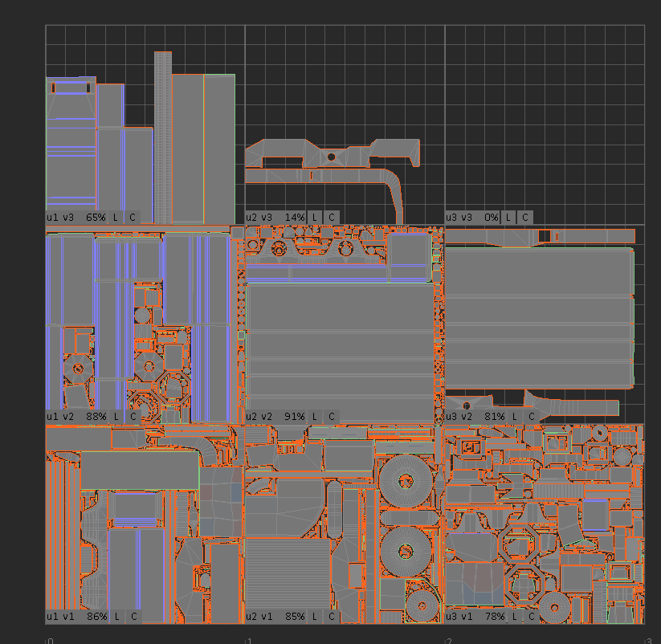Image resolution: width=661 pixels, height=644 pixels.
Task: Click the L button of tile u3 v3
Action: pos(508,218)
